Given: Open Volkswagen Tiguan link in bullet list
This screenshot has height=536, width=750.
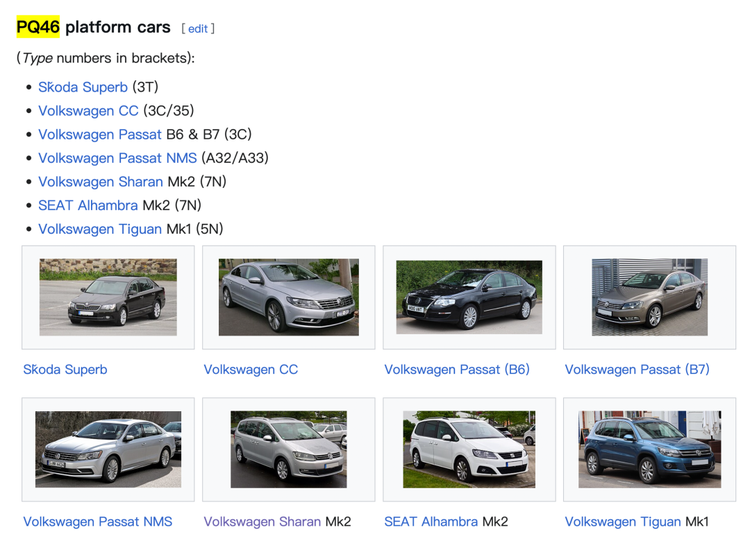Looking at the screenshot, I should [100, 229].
